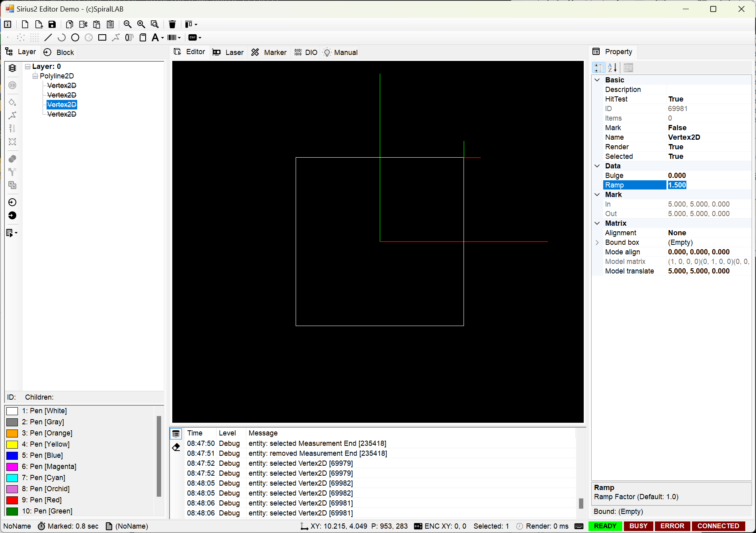756x533 pixels.
Task: Collapse the Data property category
Action: pyautogui.click(x=597, y=166)
